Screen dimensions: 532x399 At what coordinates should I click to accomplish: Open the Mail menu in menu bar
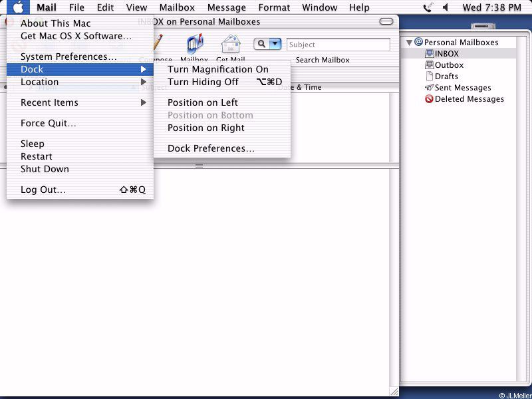[47, 7]
